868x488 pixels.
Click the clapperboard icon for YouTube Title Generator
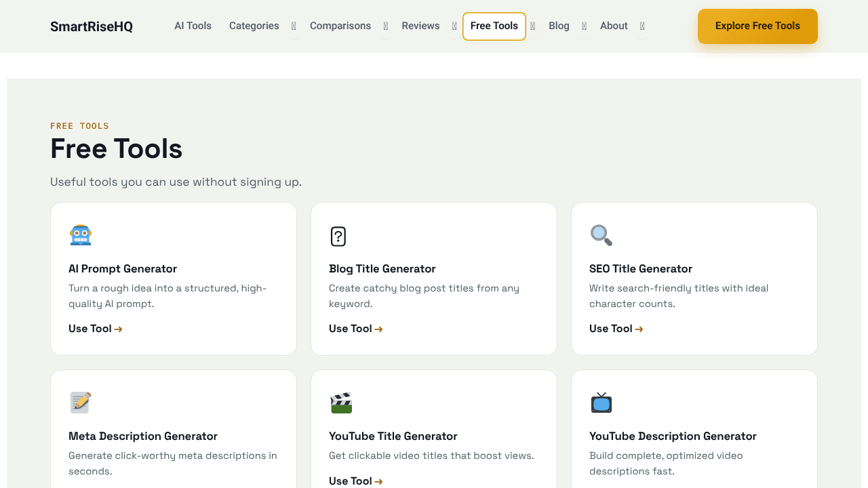click(x=341, y=403)
